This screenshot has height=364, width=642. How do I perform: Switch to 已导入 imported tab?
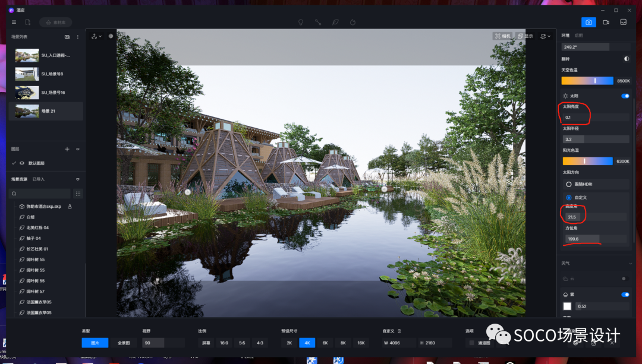[x=39, y=179]
